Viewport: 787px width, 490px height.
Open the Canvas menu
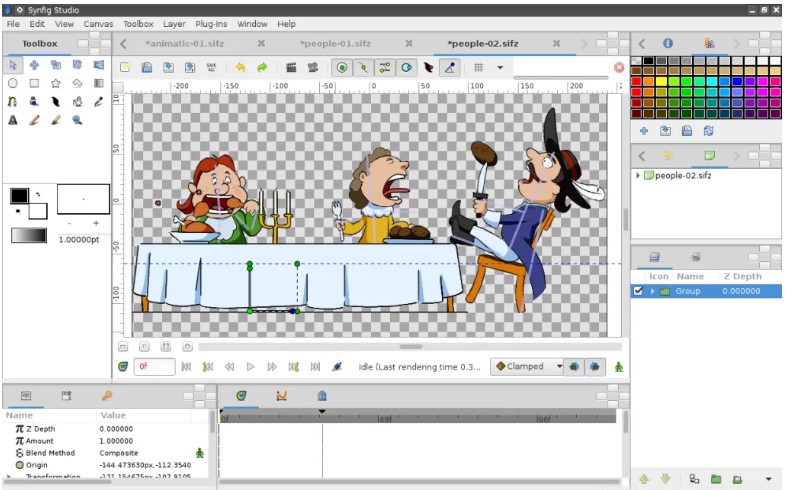pyautogui.click(x=98, y=24)
